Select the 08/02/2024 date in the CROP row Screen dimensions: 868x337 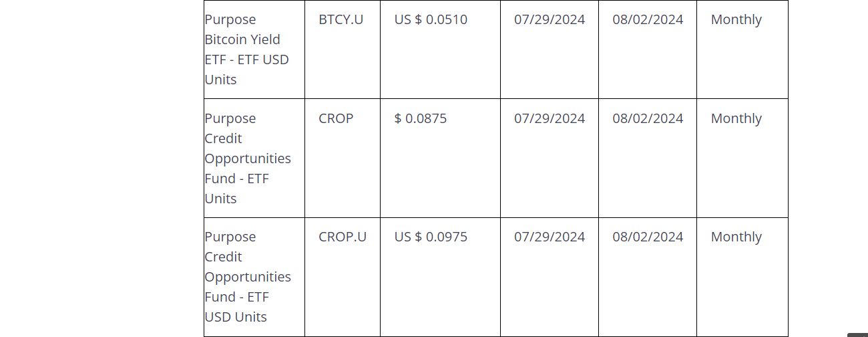coord(648,118)
